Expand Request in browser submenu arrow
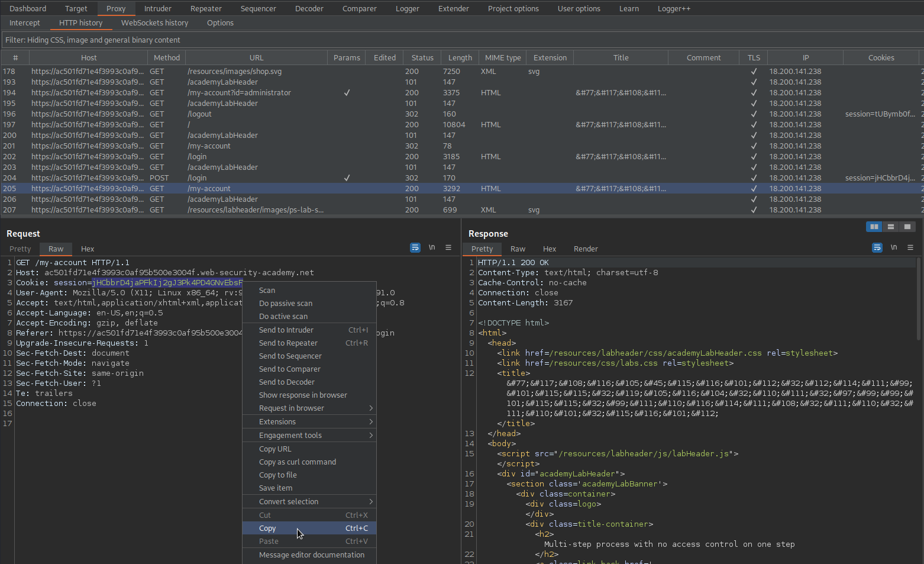The image size is (924, 564). point(371,408)
